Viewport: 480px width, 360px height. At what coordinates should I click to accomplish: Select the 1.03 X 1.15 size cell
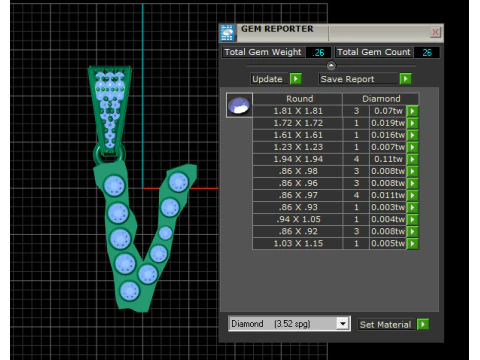[298, 243]
